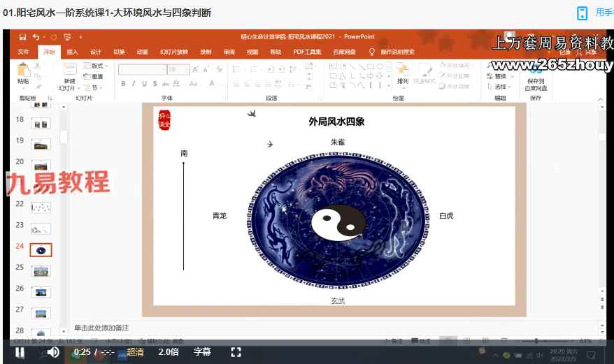
Task: Select slide 22 thumbnail
Action: pos(41,208)
